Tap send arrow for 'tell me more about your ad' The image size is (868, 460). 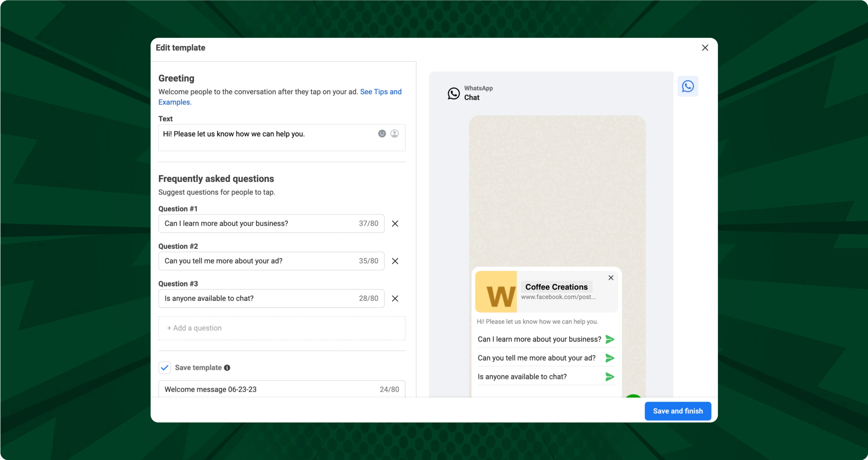pyautogui.click(x=610, y=358)
